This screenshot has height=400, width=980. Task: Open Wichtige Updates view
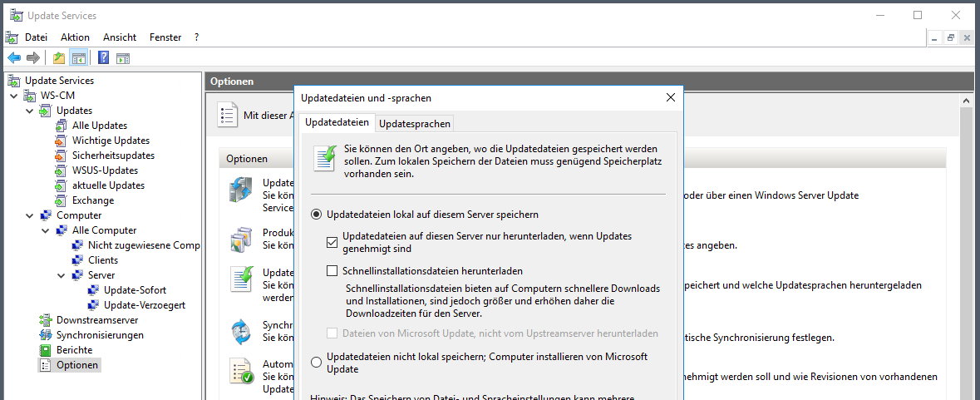click(x=111, y=141)
